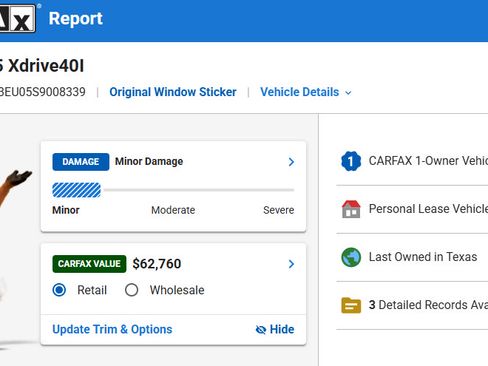Click the Moderate severity label
This screenshot has height=366, width=488.
coord(173,210)
